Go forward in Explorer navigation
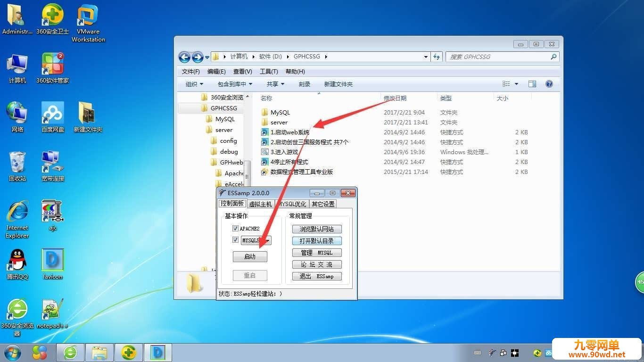The width and height of the screenshot is (644, 362). click(198, 57)
